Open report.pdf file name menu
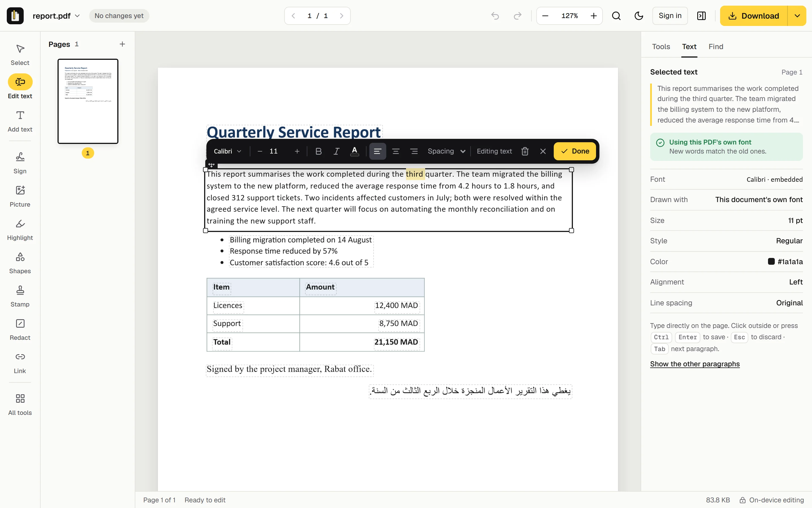Screen dimensions: 812x508 pyautogui.click(x=56, y=16)
